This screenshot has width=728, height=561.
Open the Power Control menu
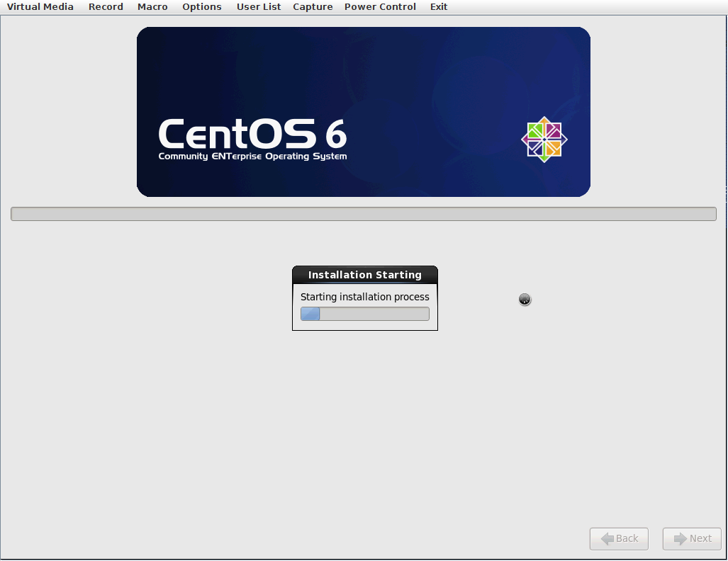[380, 7]
